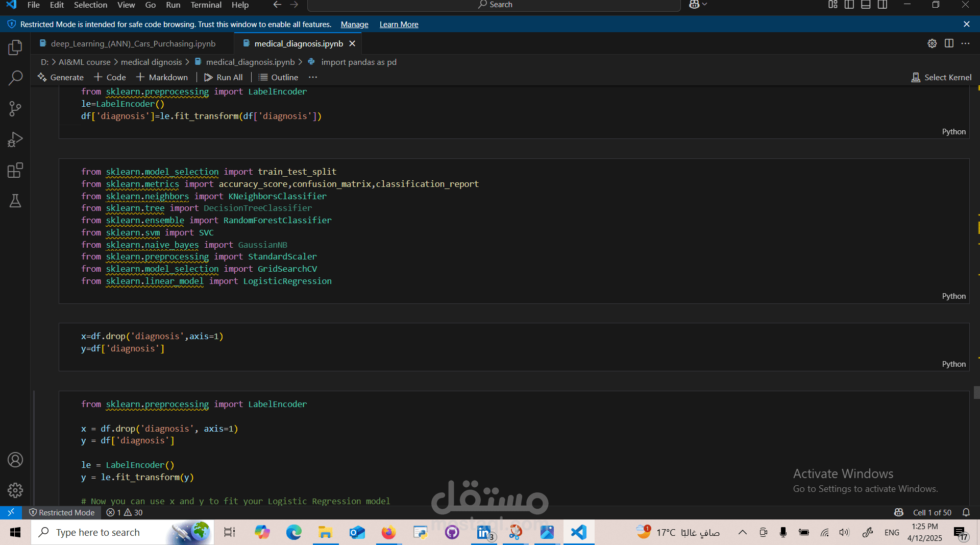Open Task View on the taskbar
This screenshot has height=545, width=980.
pyautogui.click(x=230, y=532)
